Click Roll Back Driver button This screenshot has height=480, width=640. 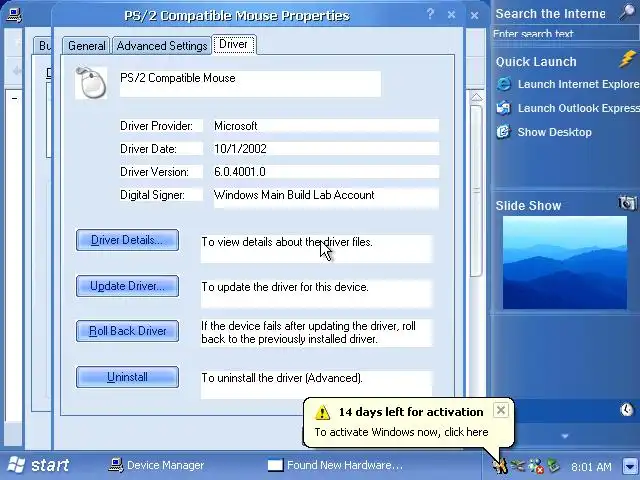[x=127, y=331]
